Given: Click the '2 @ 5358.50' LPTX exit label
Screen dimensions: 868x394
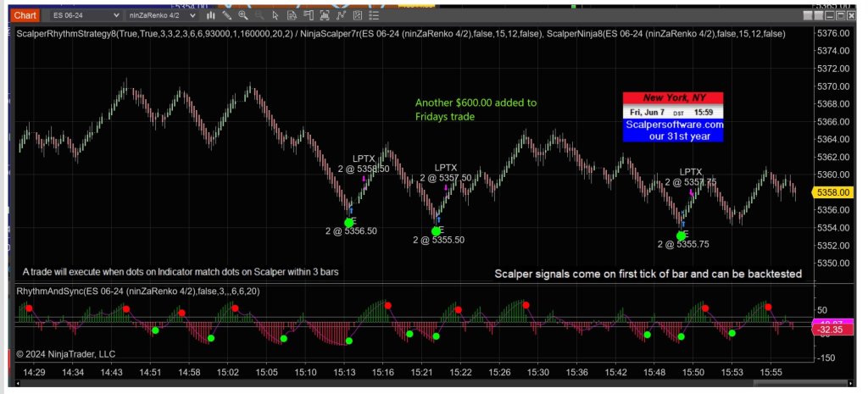Looking at the screenshot, I should tap(364, 169).
